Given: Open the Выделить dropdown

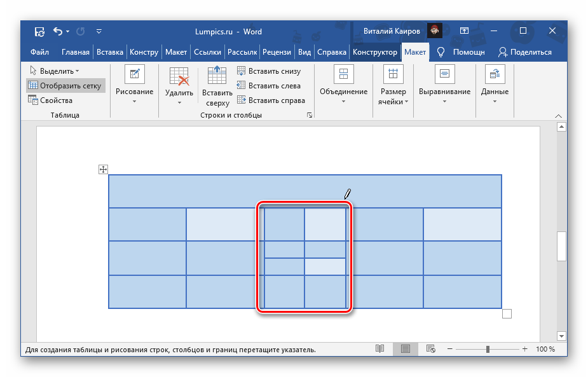Looking at the screenshot, I should [55, 71].
